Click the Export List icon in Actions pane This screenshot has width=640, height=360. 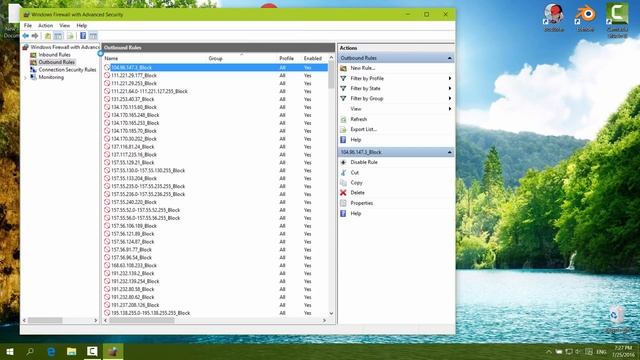[343, 129]
